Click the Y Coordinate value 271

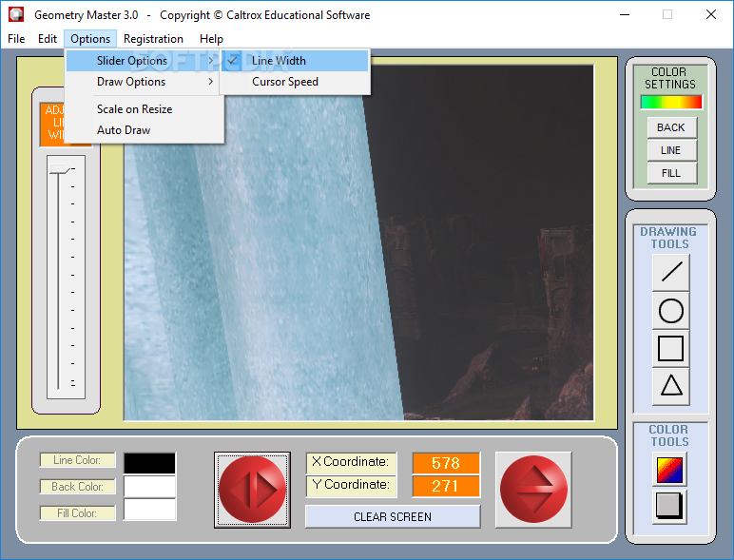[446, 486]
